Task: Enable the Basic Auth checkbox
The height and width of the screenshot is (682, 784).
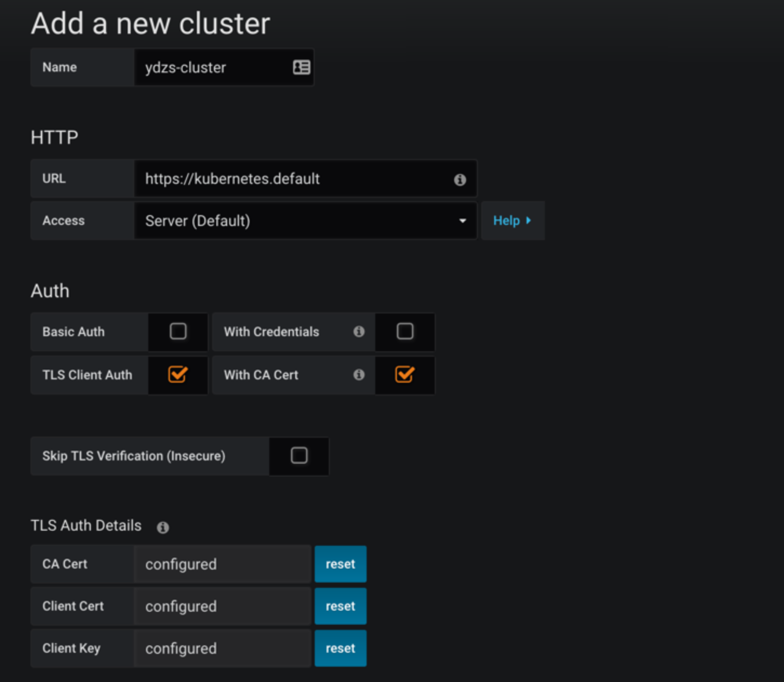Action: point(178,331)
